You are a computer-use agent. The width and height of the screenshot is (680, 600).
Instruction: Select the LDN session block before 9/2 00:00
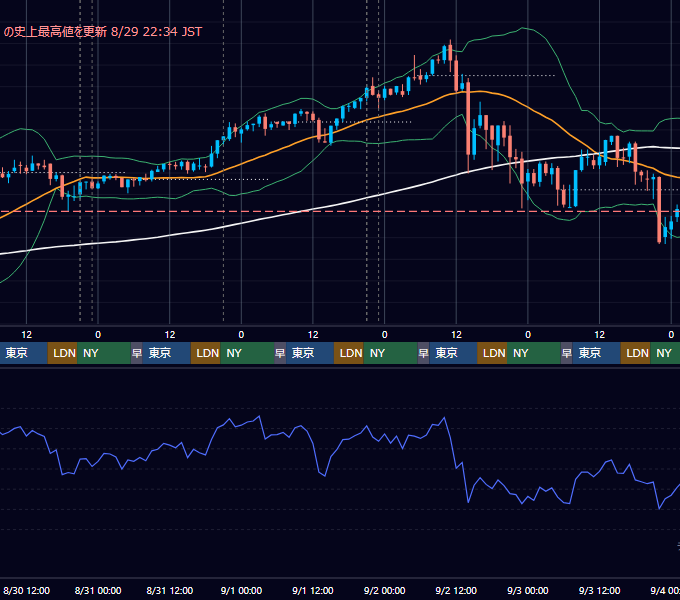349,353
